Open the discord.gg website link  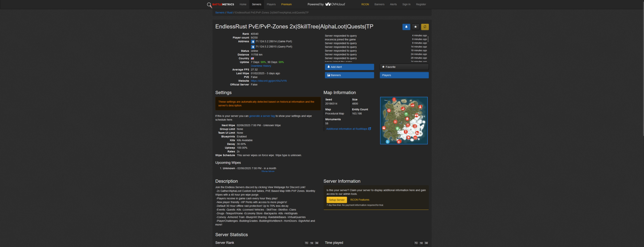tap(269, 81)
